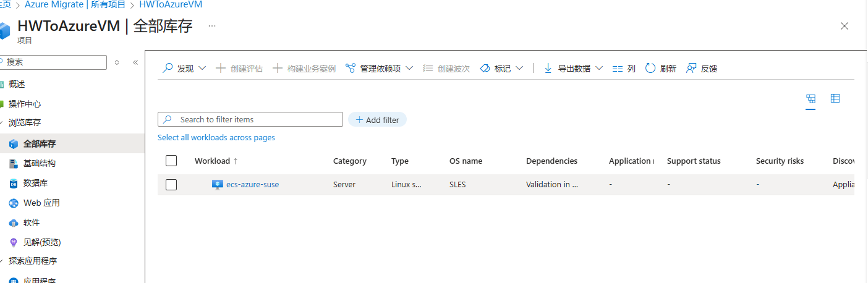Go to Azure Migrate | 所有项目 breadcrumb
The image size is (868, 283).
pyautogui.click(x=75, y=4)
